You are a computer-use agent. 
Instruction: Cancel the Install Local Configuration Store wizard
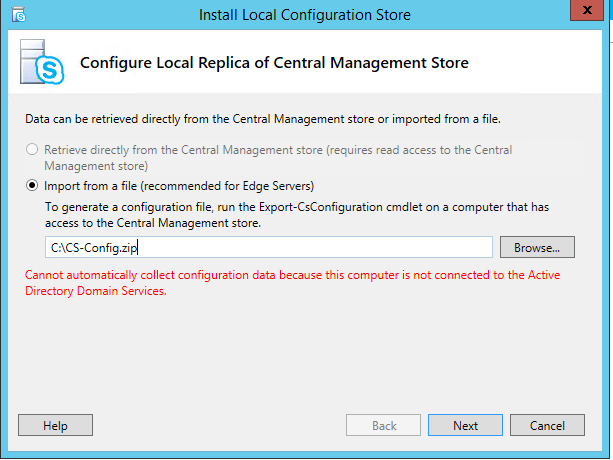[547, 425]
